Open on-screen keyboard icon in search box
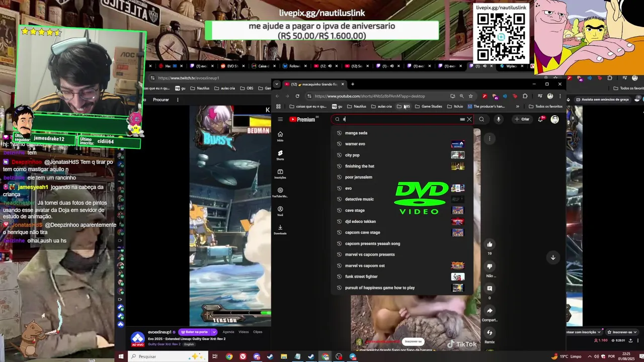Image resolution: width=644 pixels, height=362 pixels. (462, 119)
